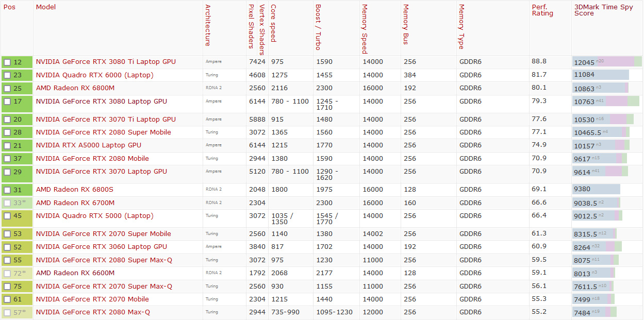The image size is (644, 320).
Task: Sort by Memory Bus column header
Action: 406,25
